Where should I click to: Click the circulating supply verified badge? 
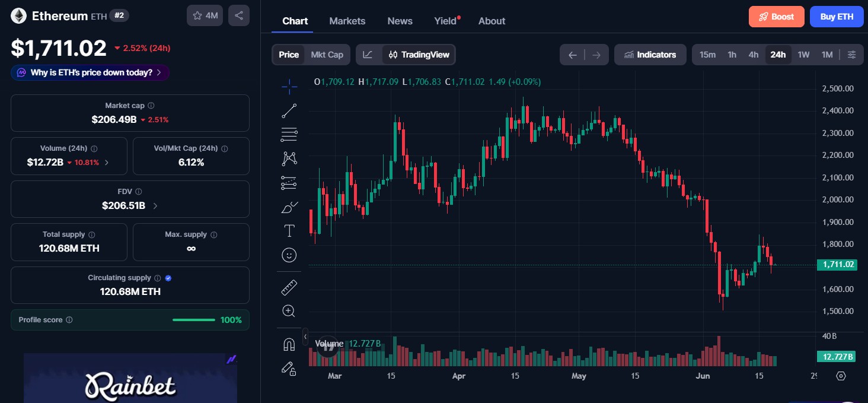coord(168,278)
